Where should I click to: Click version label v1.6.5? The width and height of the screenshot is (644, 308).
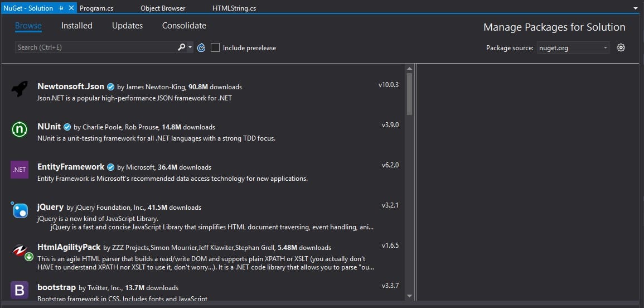tap(390, 246)
